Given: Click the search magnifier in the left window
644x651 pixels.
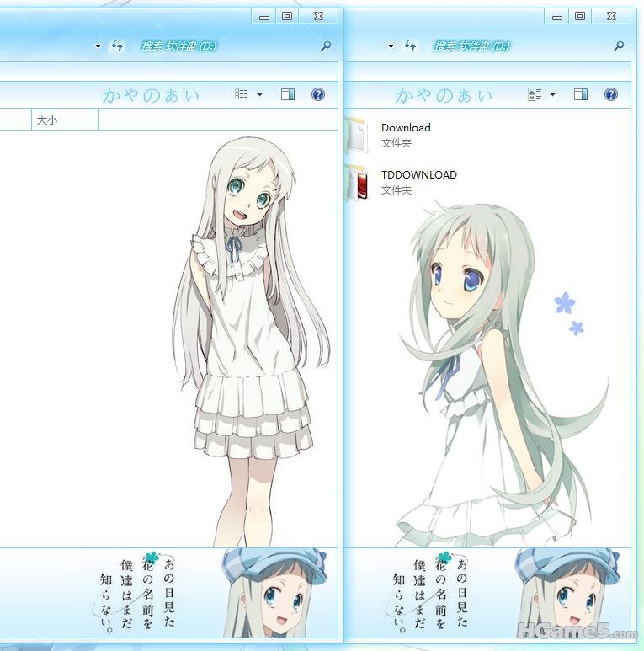Looking at the screenshot, I should pyautogui.click(x=326, y=45).
